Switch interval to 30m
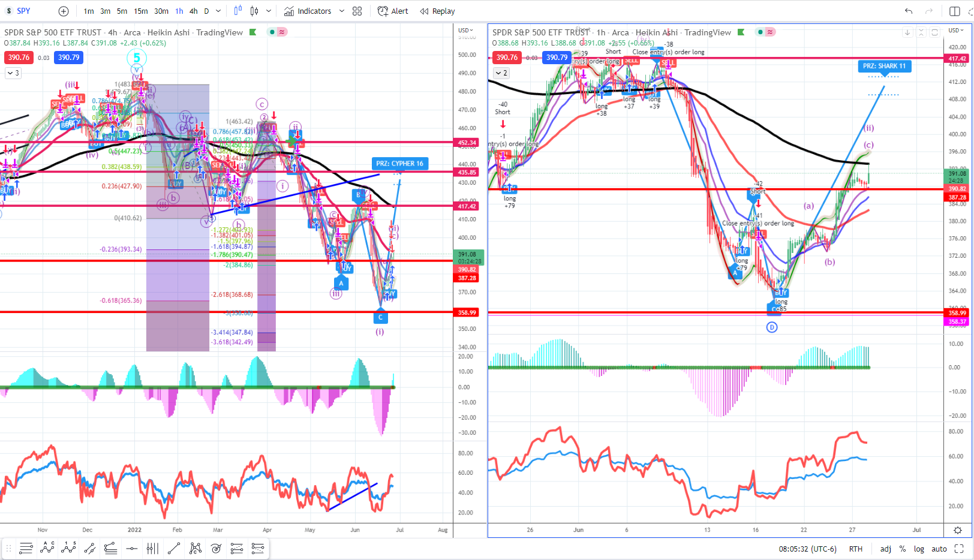The image size is (974, 560). [x=161, y=11]
